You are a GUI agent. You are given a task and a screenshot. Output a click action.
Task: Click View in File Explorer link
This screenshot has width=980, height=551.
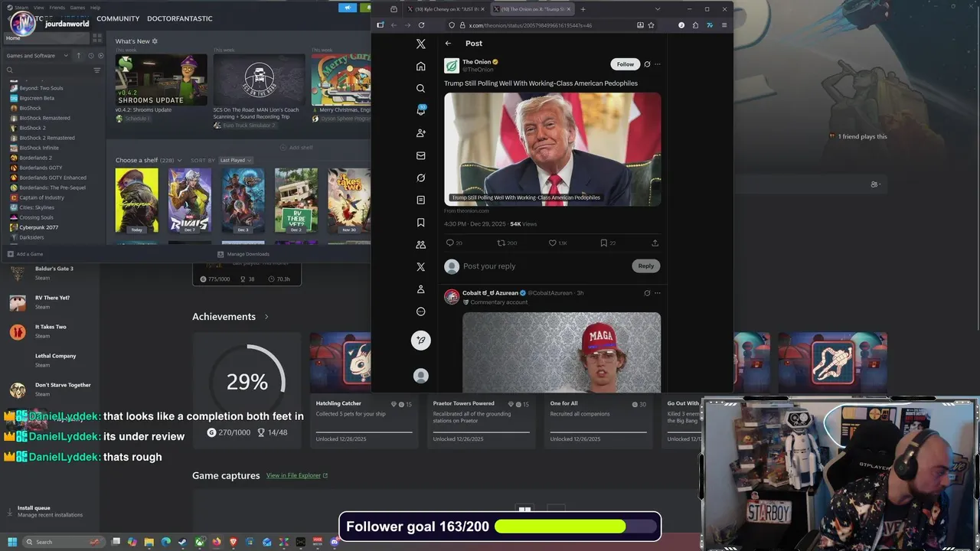(297, 475)
